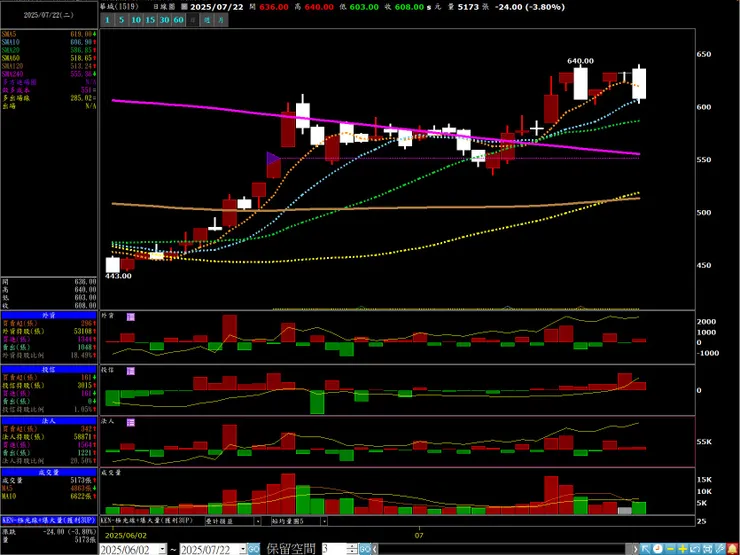Open the start date 2025/06/02 dropdown

tap(162, 549)
